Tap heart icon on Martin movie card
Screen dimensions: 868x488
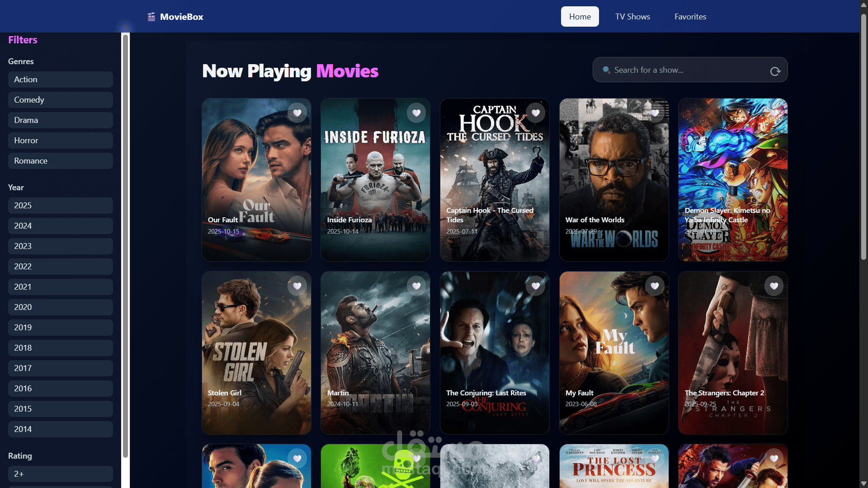tap(416, 286)
